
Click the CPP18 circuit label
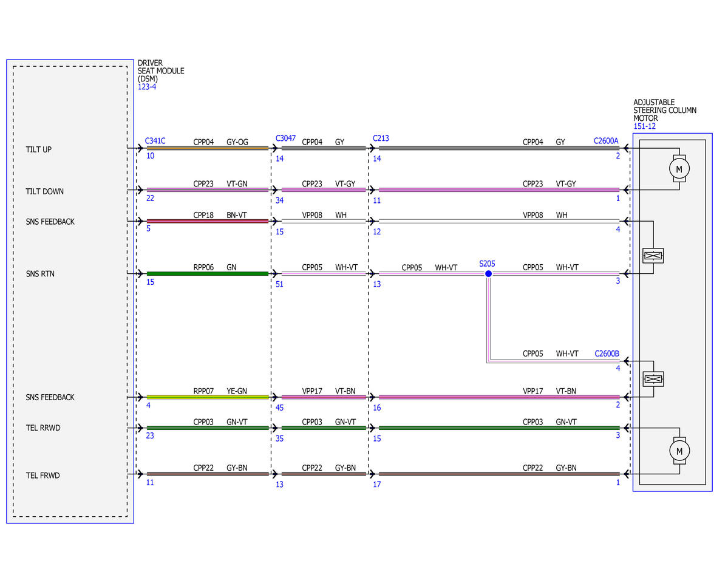(203, 216)
